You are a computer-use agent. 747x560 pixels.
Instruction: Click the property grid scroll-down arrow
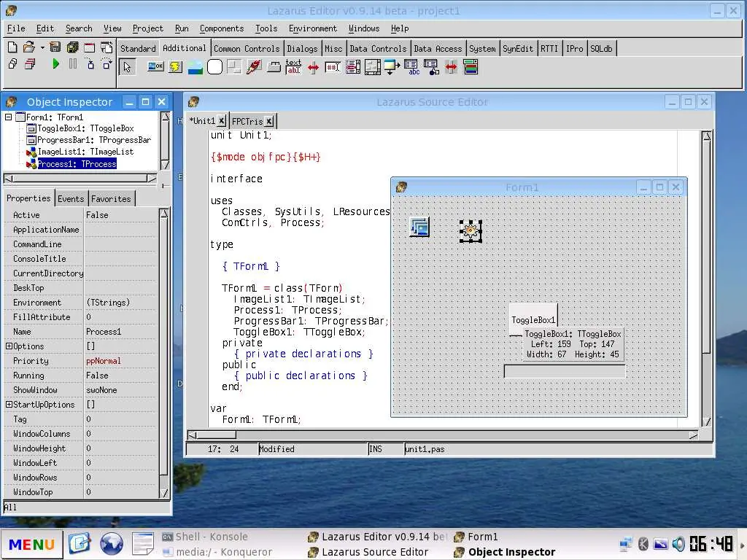pos(164,494)
